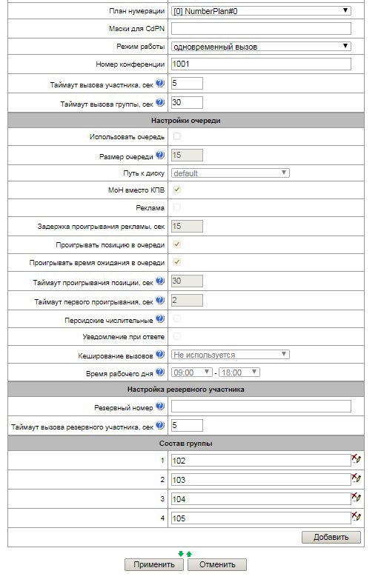Click the Применить button
Viewport: 381px width, 588px height.
(x=154, y=564)
